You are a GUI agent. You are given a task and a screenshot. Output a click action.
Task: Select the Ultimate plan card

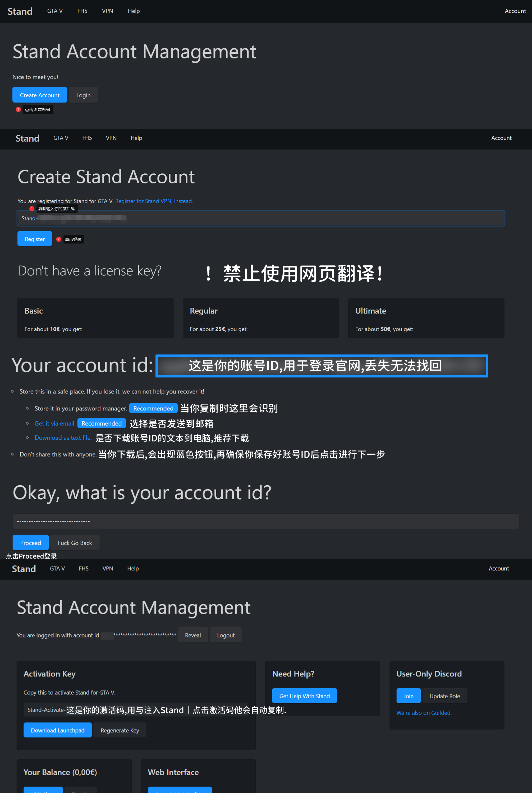426,318
